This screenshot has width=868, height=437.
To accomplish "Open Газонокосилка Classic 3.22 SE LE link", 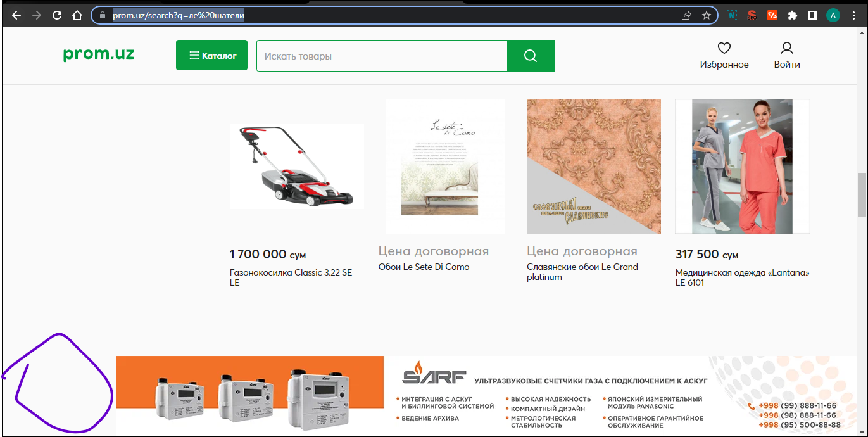I will coord(291,277).
